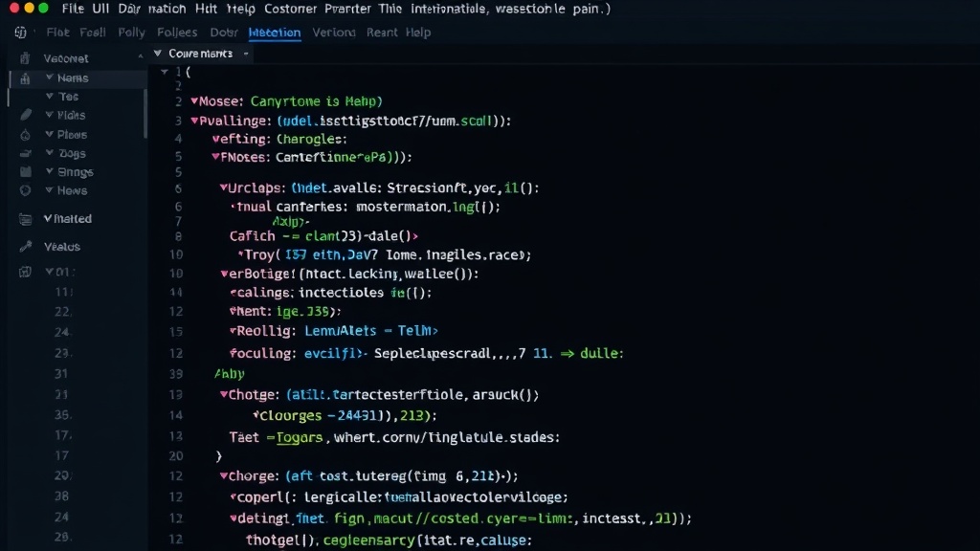Image resolution: width=980 pixels, height=551 pixels.
Task: Select the Vealus sidebar item
Action: tap(62, 247)
